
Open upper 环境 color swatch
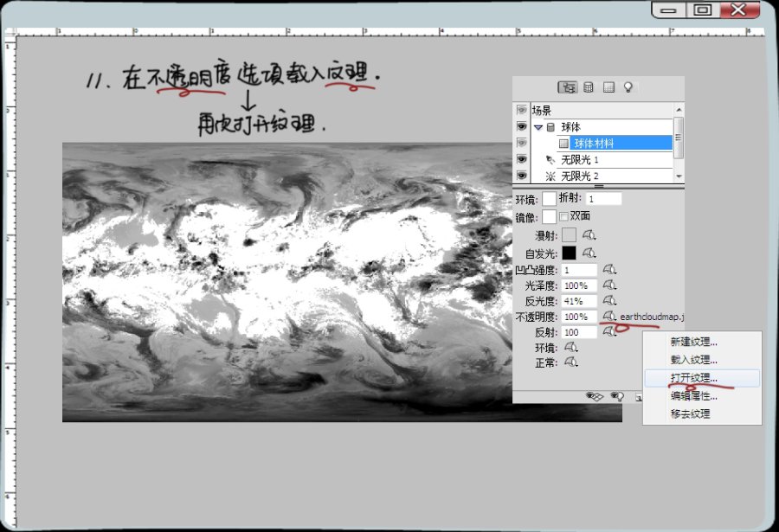point(549,199)
